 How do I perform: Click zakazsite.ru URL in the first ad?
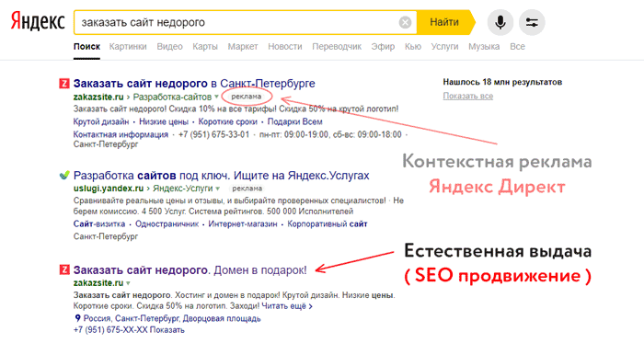pos(98,97)
